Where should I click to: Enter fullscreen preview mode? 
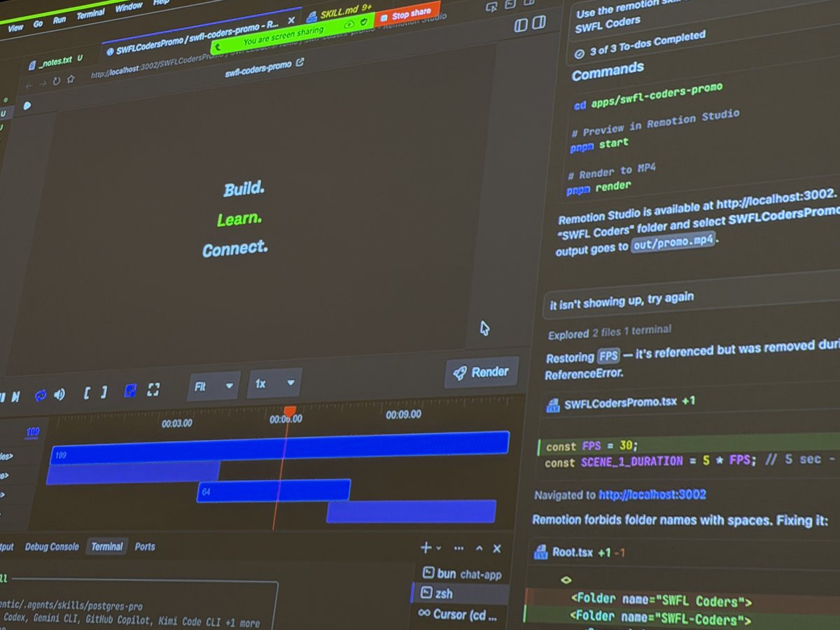[x=153, y=389]
